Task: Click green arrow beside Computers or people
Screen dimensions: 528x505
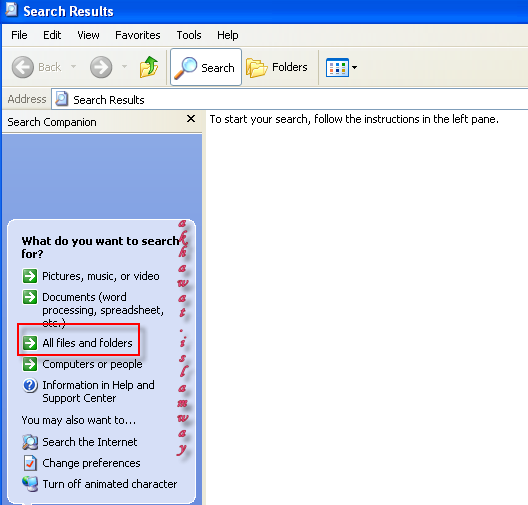Action: pyautogui.click(x=30, y=364)
